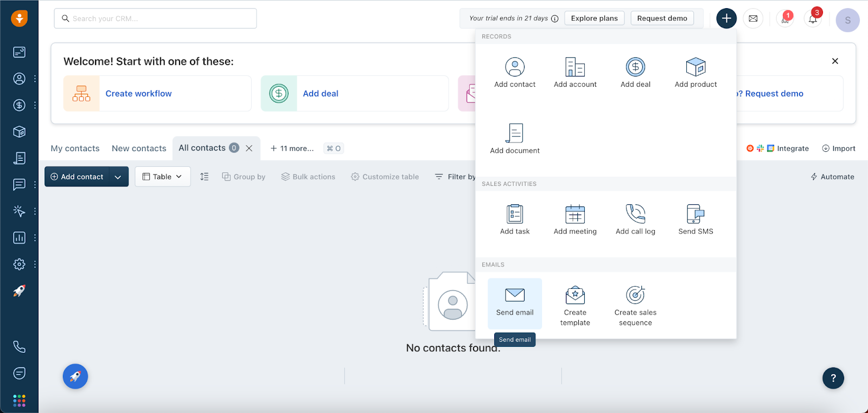Dismiss the Welcome banner
The height and width of the screenshot is (413, 868).
point(835,61)
